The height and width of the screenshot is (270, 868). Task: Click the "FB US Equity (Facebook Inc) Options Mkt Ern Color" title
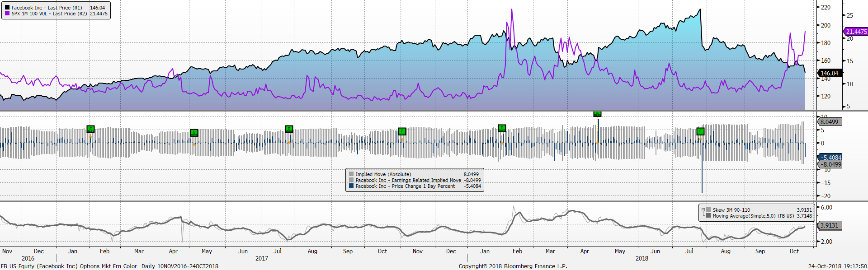coord(69,266)
